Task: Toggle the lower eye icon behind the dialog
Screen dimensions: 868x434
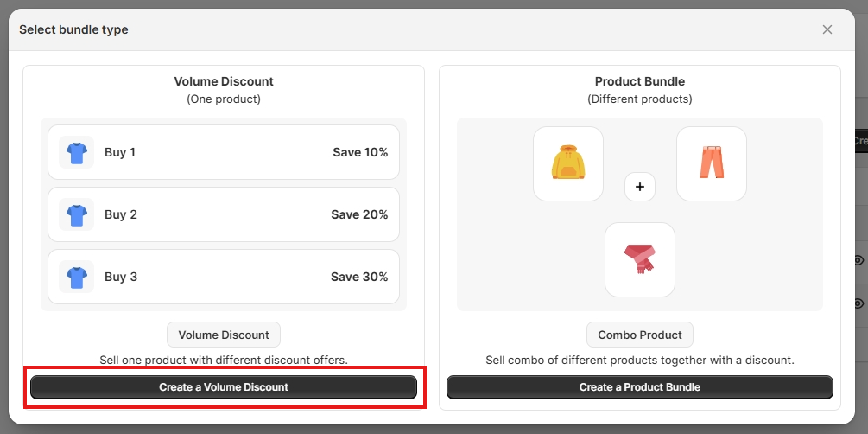Action: [860, 303]
